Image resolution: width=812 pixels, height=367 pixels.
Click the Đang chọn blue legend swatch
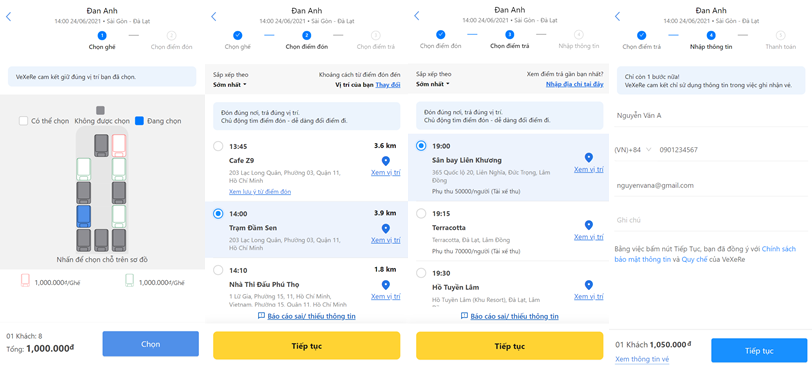[139, 121]
